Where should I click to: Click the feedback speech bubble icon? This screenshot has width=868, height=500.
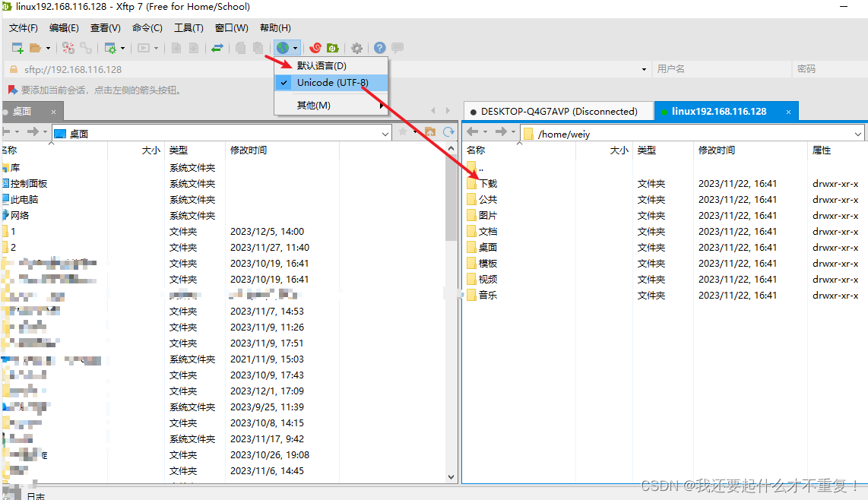coord(397,47)
